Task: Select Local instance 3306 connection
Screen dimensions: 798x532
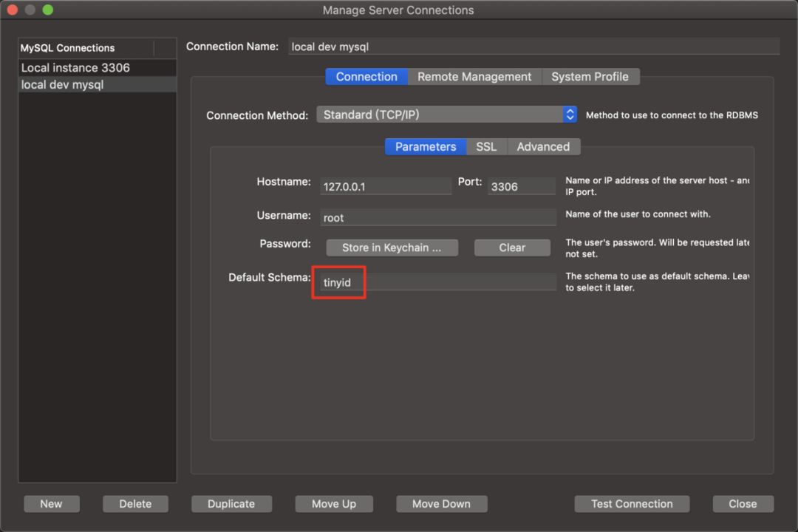Action: point(98,68)
